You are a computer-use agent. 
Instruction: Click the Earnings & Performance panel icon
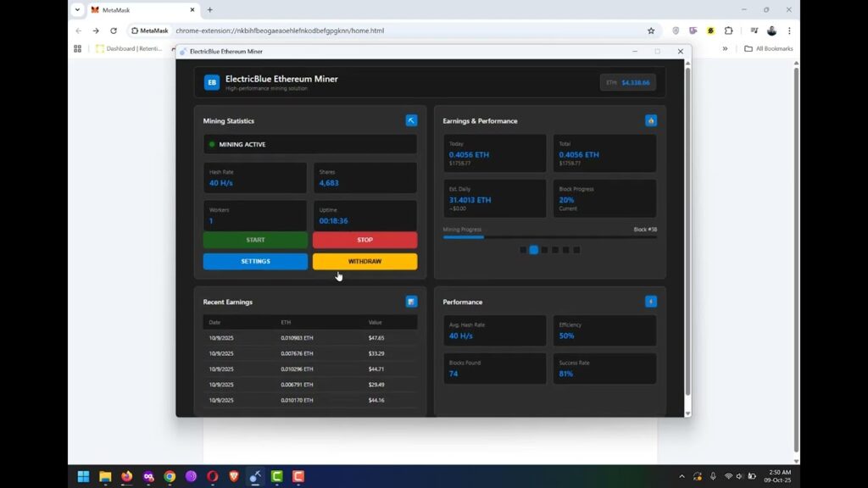pos(651,120)
